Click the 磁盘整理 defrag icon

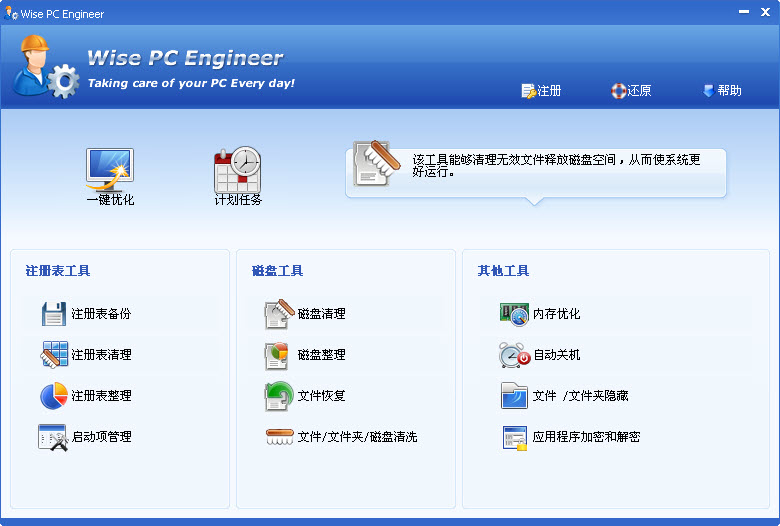point(277,355)
